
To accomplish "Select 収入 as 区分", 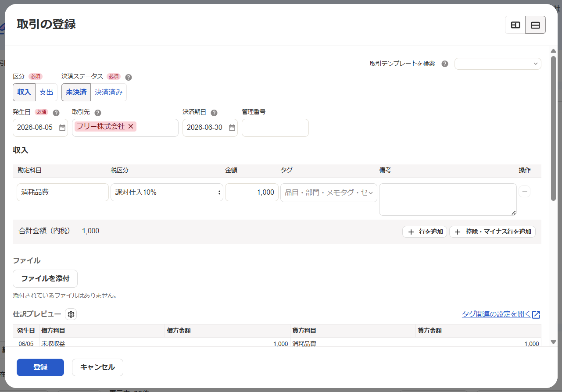I will pos(24,92).
